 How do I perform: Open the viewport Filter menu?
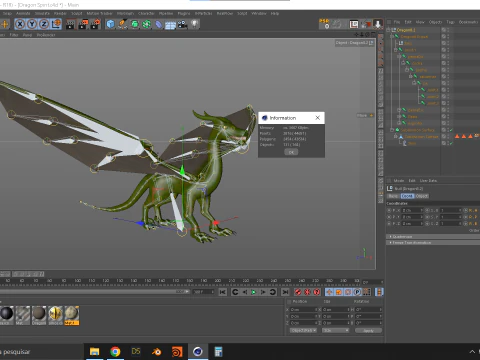pyautogui.click(x=14, y=35)
